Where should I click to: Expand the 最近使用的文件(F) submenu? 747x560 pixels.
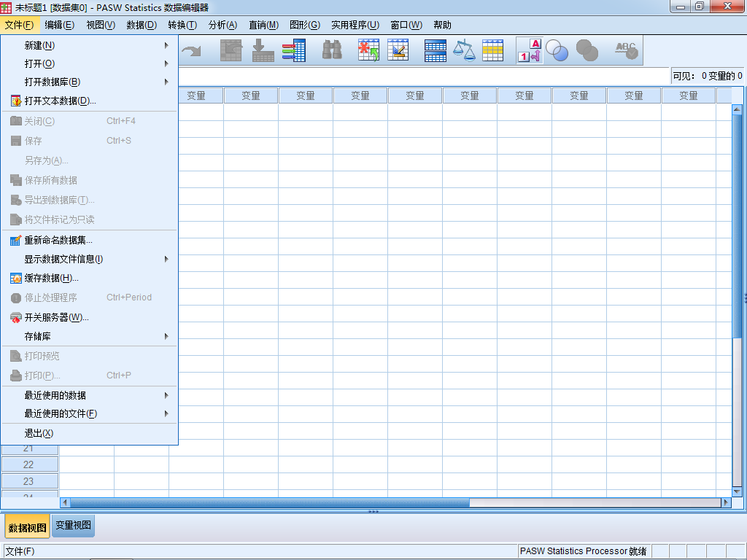point(90,413)
